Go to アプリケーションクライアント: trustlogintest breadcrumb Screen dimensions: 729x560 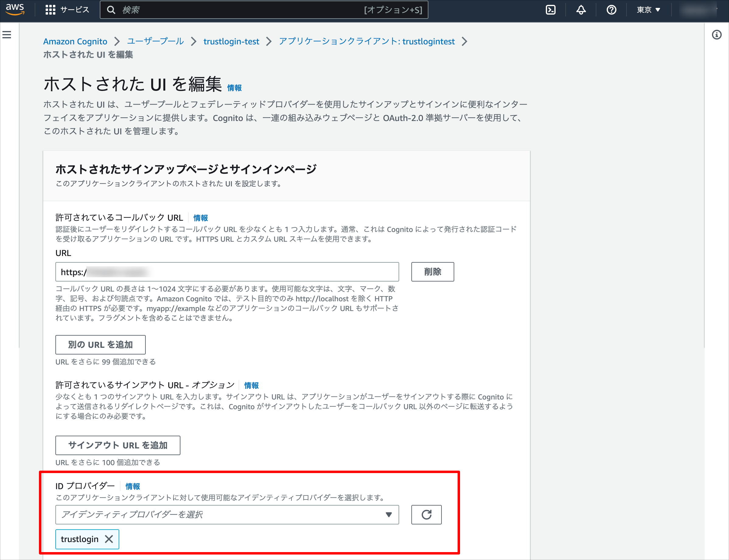pos(367,41)
